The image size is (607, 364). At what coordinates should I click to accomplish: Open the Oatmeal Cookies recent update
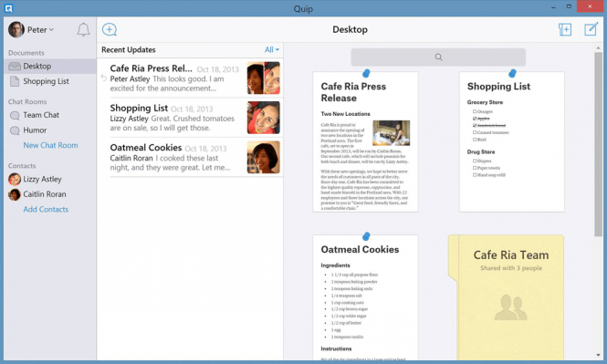coord(190,158)
